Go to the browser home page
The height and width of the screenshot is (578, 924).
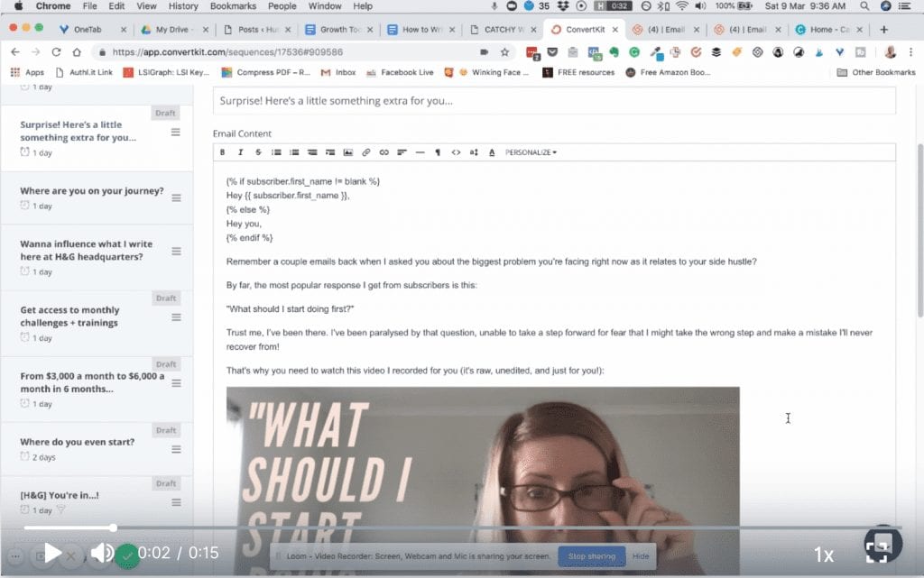pyautogui.click(x=77, y=52)
